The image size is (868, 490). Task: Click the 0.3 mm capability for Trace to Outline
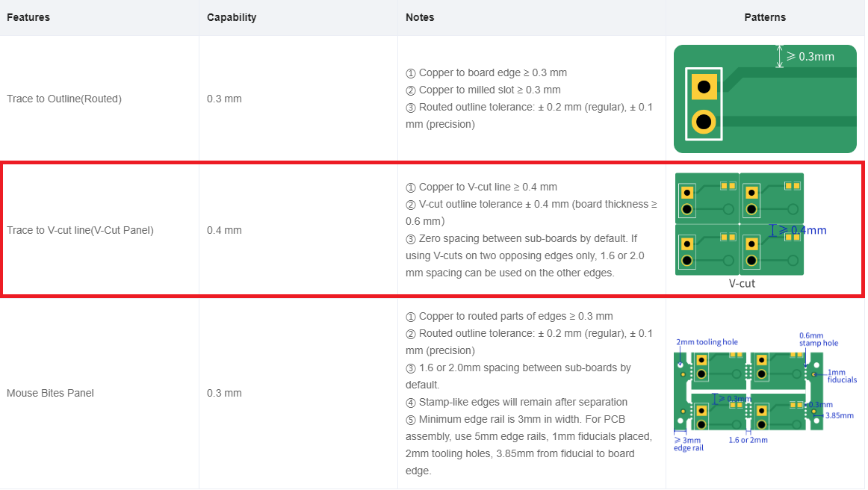click(224, 99)
